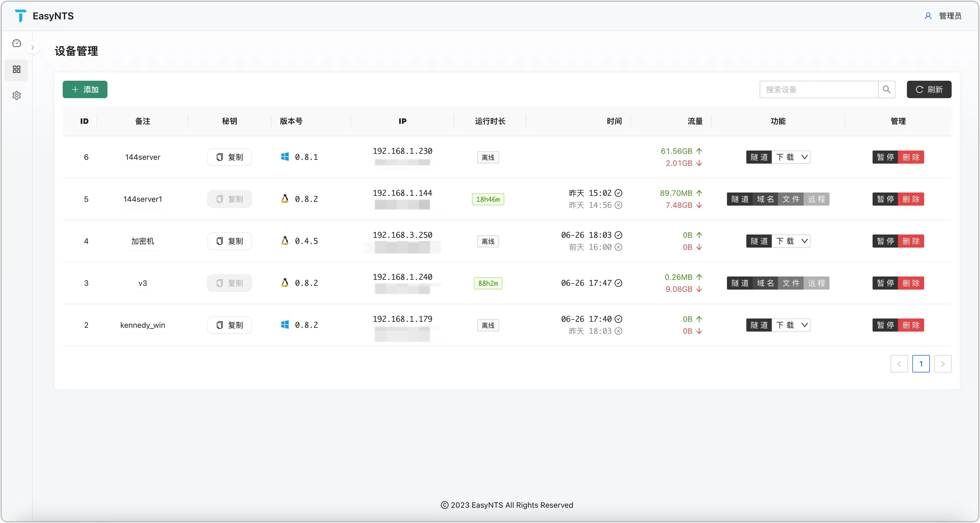Click the Linux icon in 加密机 row
This screenshot has height=523, width=980.
[285, 241]
